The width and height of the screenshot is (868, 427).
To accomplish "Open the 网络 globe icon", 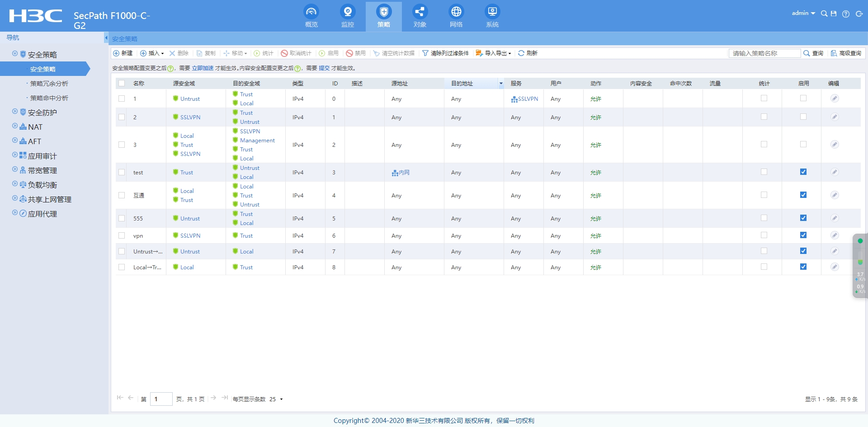I will point(456,12).
